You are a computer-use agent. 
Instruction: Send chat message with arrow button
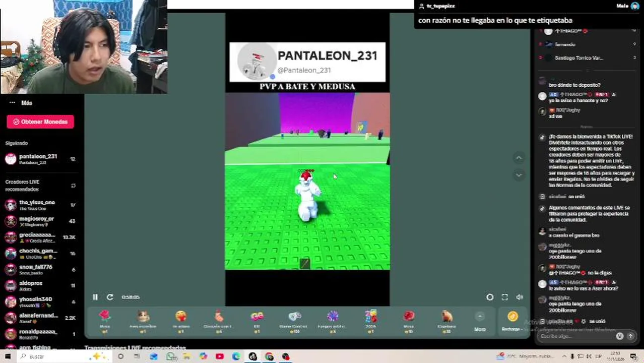[x=630, y=336]
